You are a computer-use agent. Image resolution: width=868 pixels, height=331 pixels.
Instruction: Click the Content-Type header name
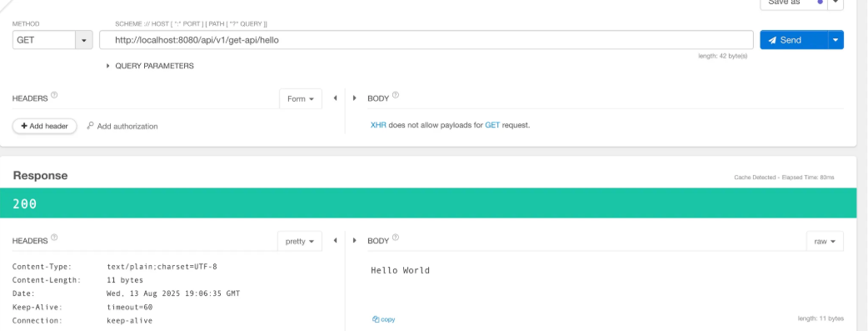42,267
